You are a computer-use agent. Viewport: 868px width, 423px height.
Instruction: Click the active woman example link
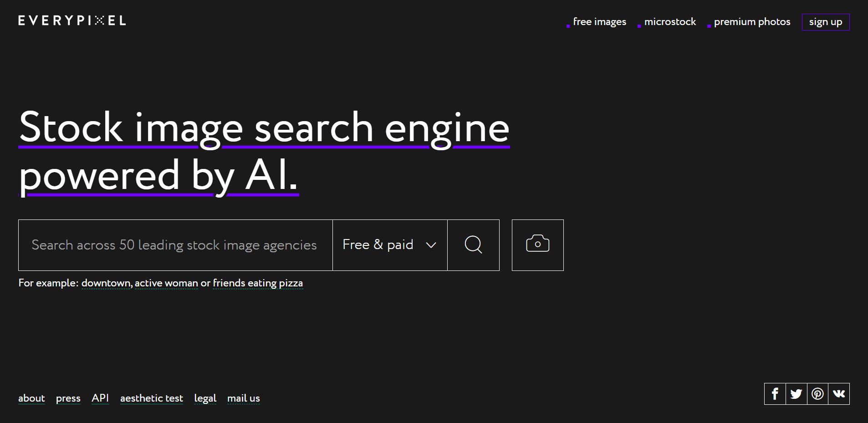[x=166, y=283]
